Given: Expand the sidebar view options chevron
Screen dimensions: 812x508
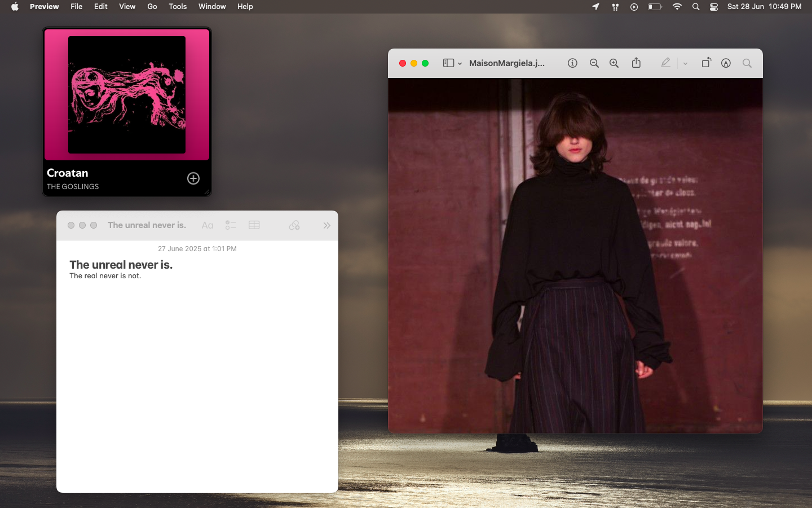Looking at the screenshot, I should tap(460, 64).
